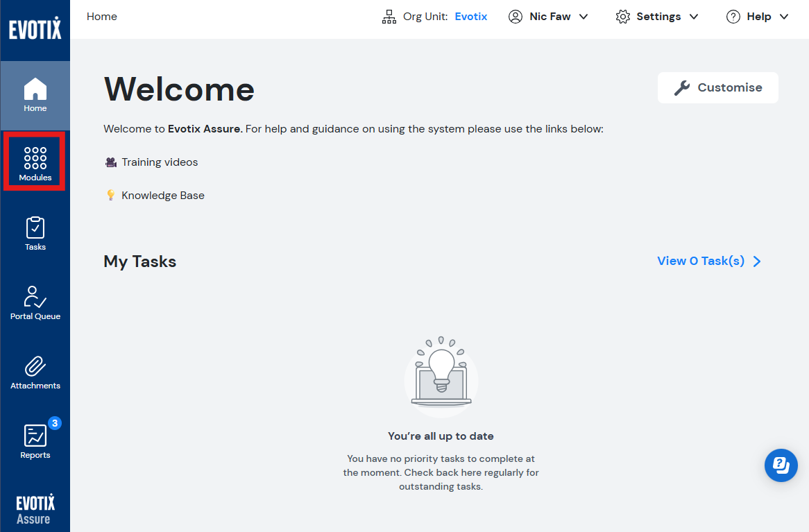Open the Nic Faw account menu
The width and height of the screenshot is (809, 532).
tap(548, 17)
